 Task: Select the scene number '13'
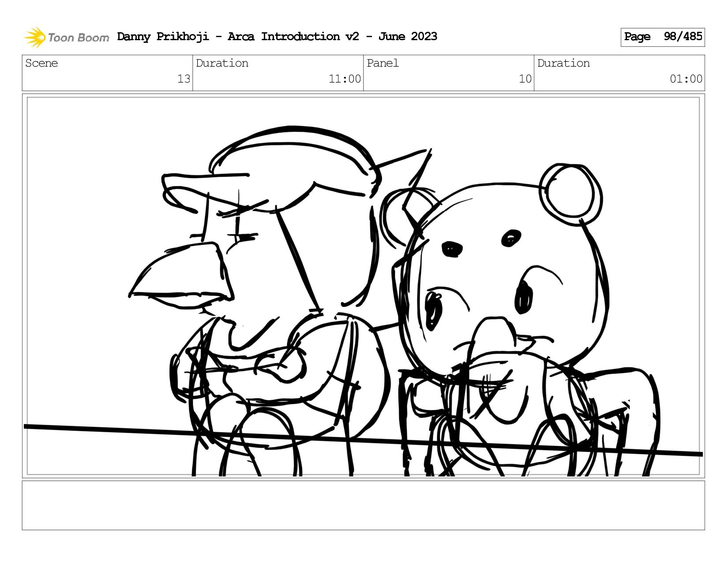[184, 79]
